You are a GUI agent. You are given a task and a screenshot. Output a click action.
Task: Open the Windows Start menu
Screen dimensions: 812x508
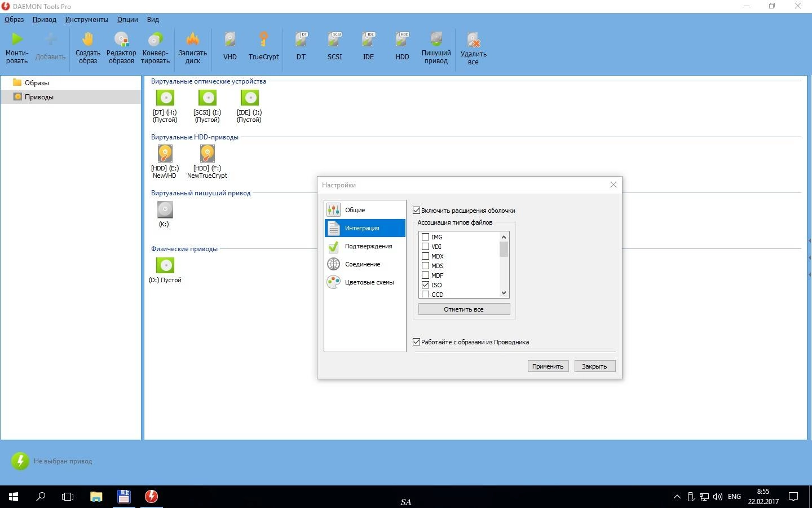pos(14,497)
